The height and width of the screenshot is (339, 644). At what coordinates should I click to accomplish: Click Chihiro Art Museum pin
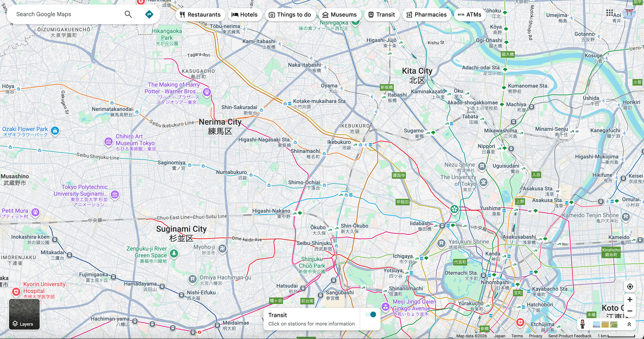tap(108, 142)
